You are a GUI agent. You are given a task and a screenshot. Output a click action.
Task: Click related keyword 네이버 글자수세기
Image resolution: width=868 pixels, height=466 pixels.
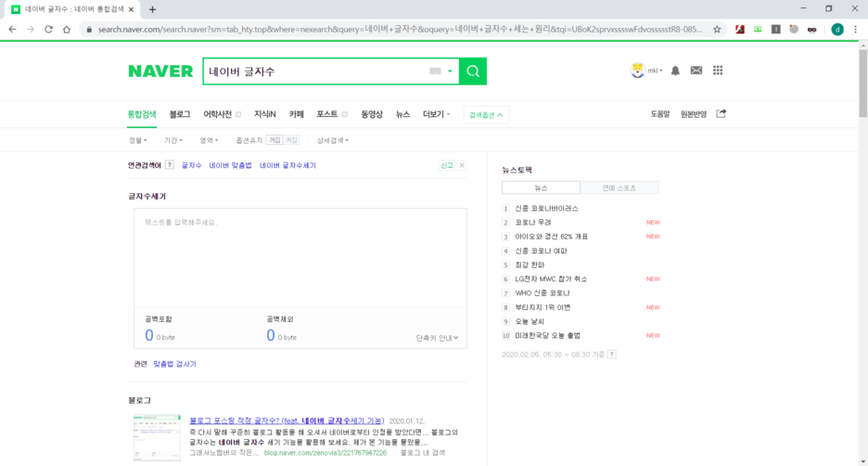point(287,165)
